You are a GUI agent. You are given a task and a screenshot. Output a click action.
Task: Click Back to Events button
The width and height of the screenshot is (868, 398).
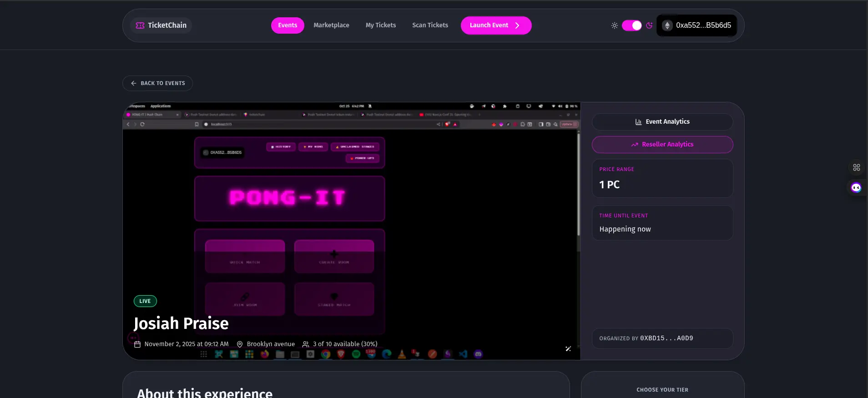(x=157, y=83)
